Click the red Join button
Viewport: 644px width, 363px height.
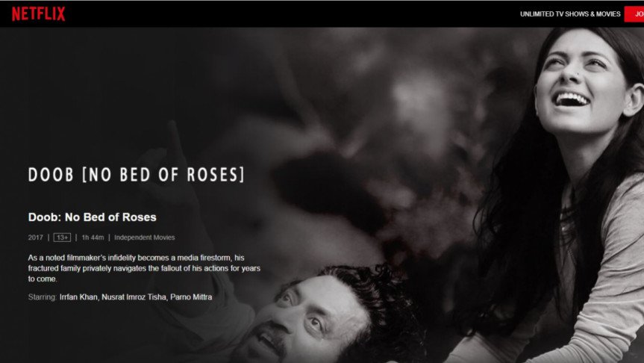click(x=634, y=14)
